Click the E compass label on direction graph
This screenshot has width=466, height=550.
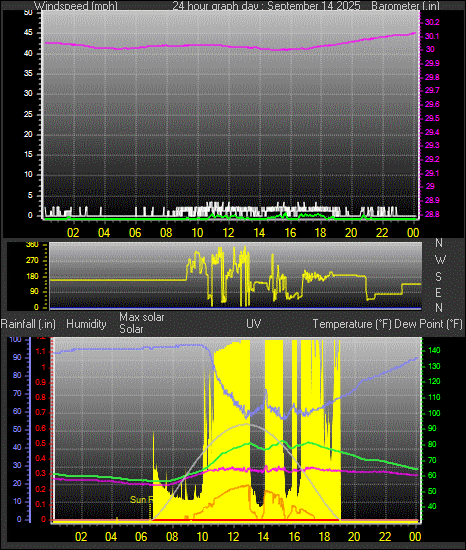click(x=438, y=293)
